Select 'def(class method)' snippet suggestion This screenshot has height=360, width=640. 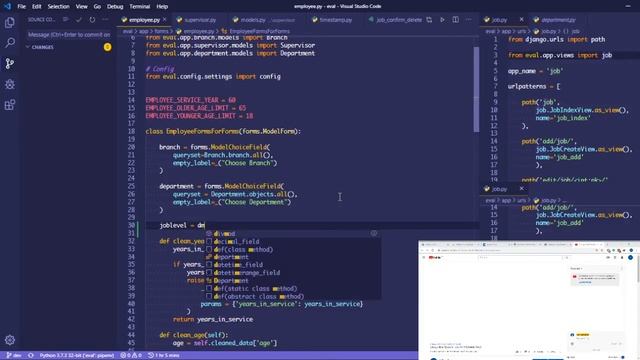292,249
